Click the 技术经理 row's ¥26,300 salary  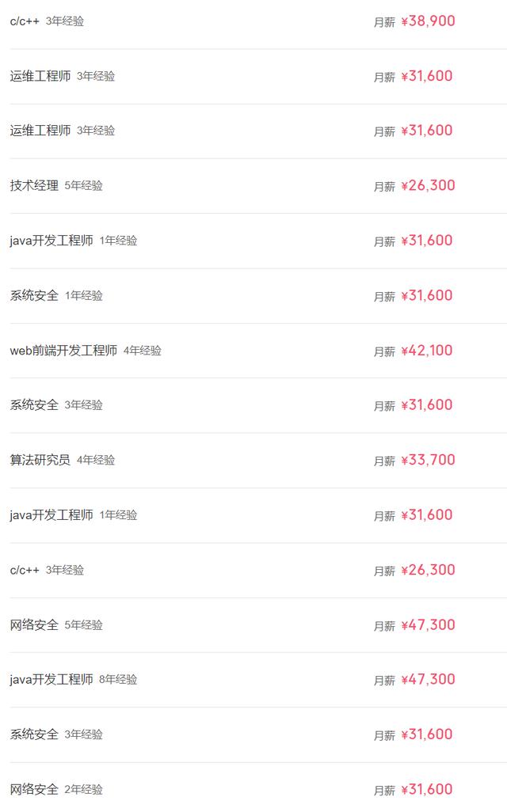point(428,186)
